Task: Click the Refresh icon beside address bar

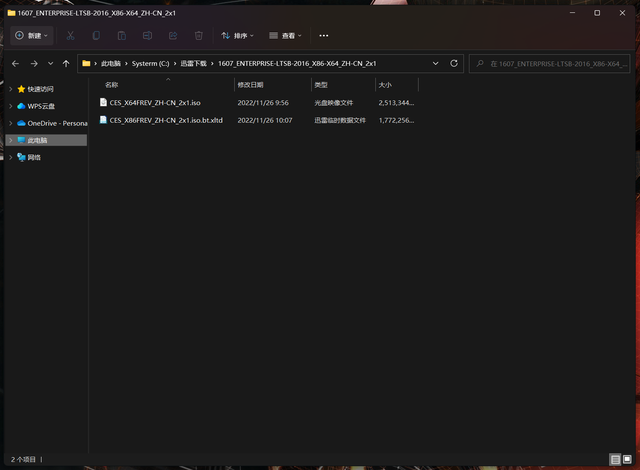Action: click(x=453, y=64)
